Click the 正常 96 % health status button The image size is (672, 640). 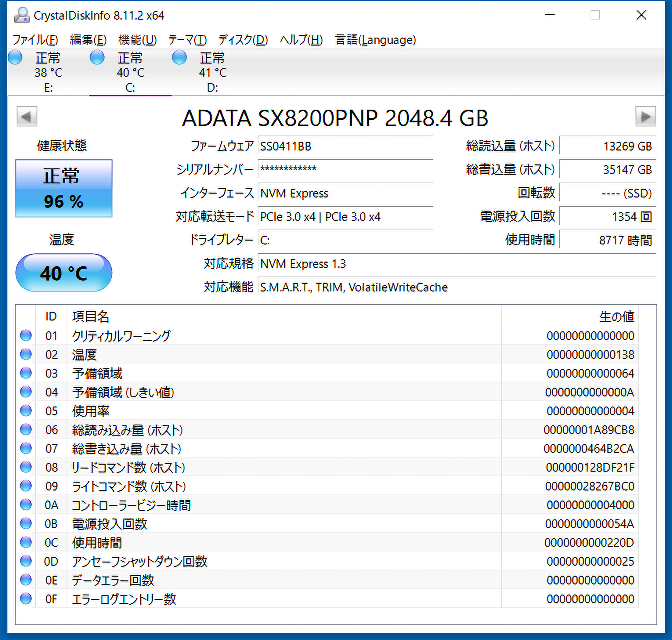coord(64,188)
